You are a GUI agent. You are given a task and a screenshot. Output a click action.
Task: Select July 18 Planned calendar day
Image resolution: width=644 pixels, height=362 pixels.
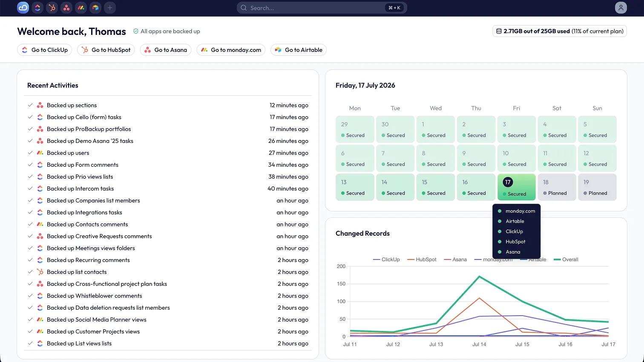(557, 187)
